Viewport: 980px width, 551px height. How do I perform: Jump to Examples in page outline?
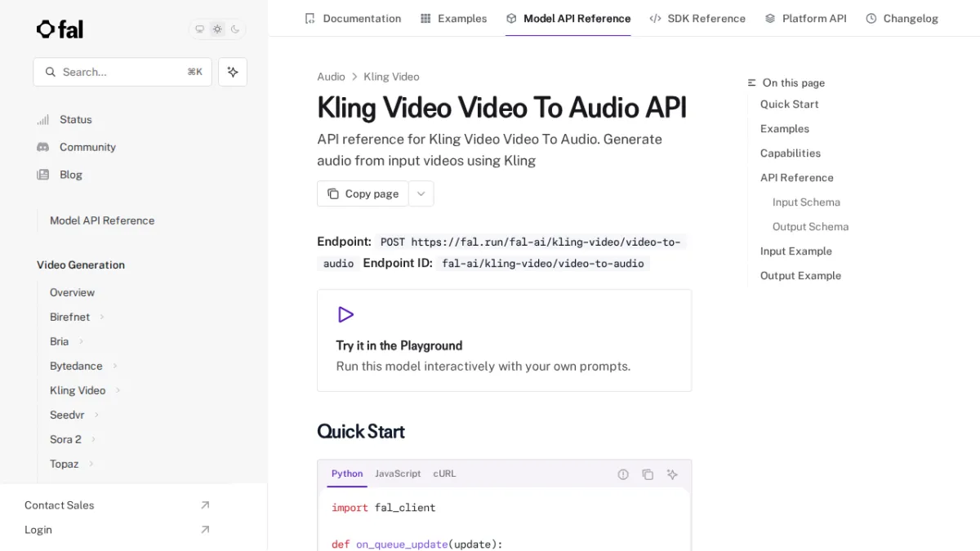[785, 128]
